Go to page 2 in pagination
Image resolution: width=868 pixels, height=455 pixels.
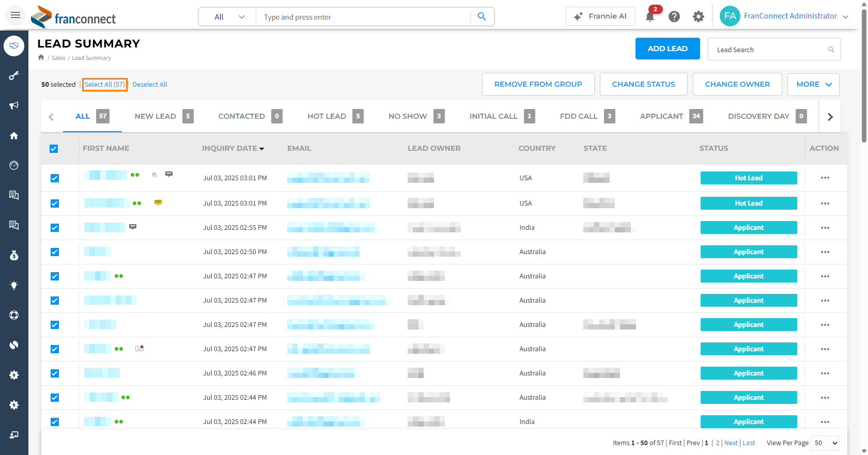[x=718, y=443]
